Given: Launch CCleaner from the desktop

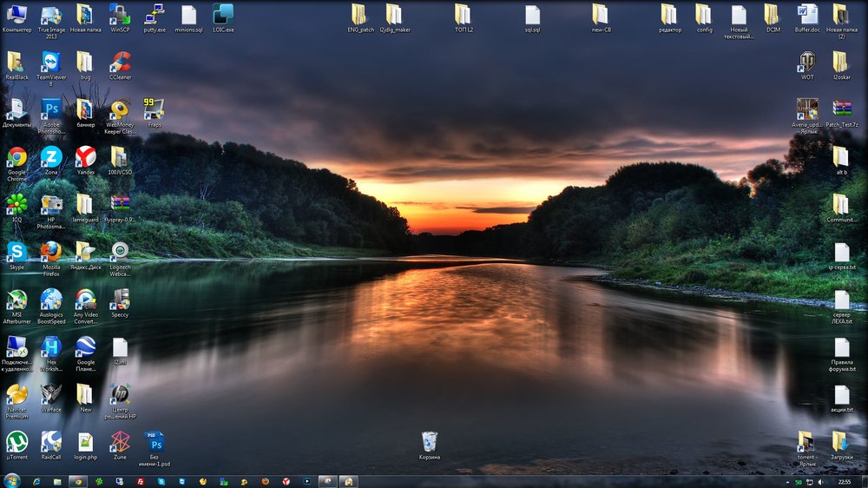Looking at the screenshot, I should coord(120,62).
